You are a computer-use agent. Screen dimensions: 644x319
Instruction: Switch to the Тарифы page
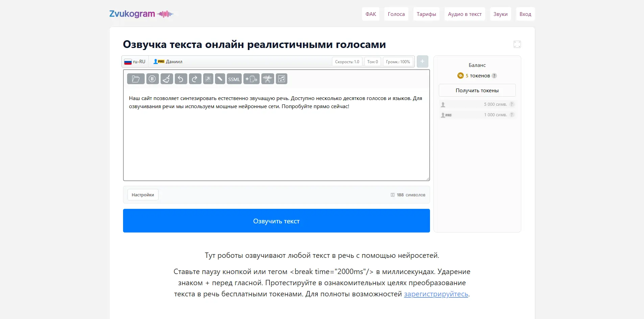[x=426, y=14]
